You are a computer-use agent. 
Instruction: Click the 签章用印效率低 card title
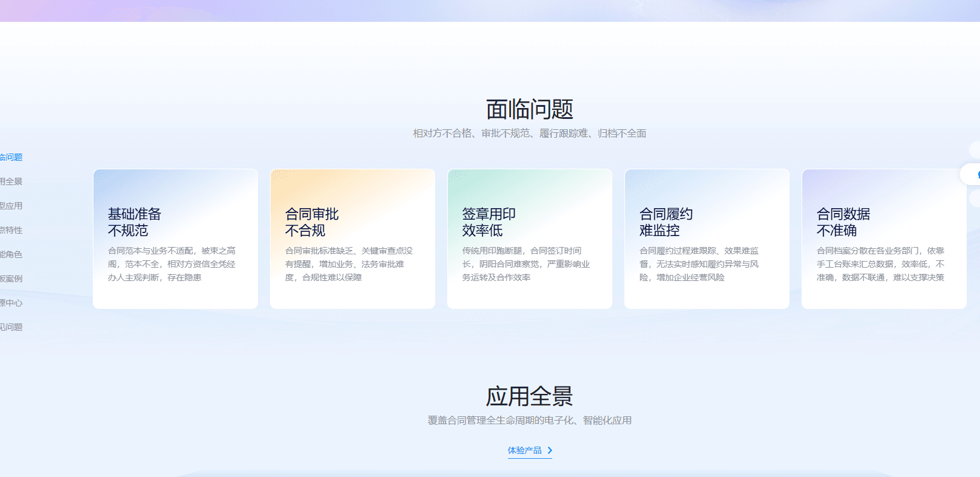pyautogui.click(x=489, y=222)
